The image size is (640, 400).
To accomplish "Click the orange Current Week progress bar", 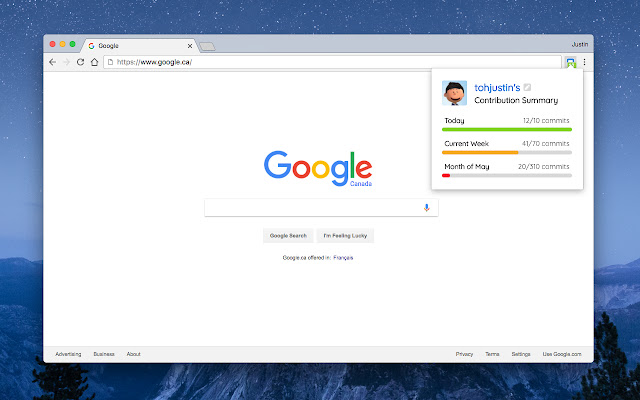I will pyautogui.click(x=480, y=153).
